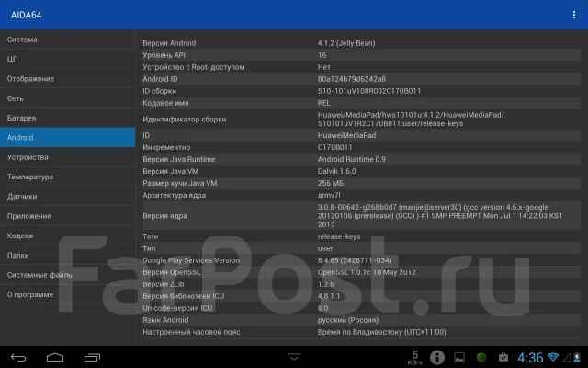Screen dimensions: 588x368
Task: Select the Инкрементно value C170B011
Action: coord(334,147)
